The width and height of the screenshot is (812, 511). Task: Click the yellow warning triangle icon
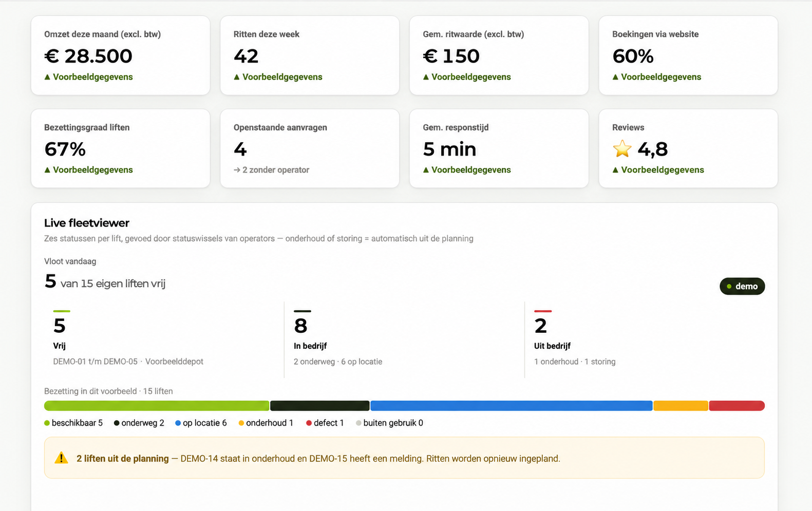point(61,458)
